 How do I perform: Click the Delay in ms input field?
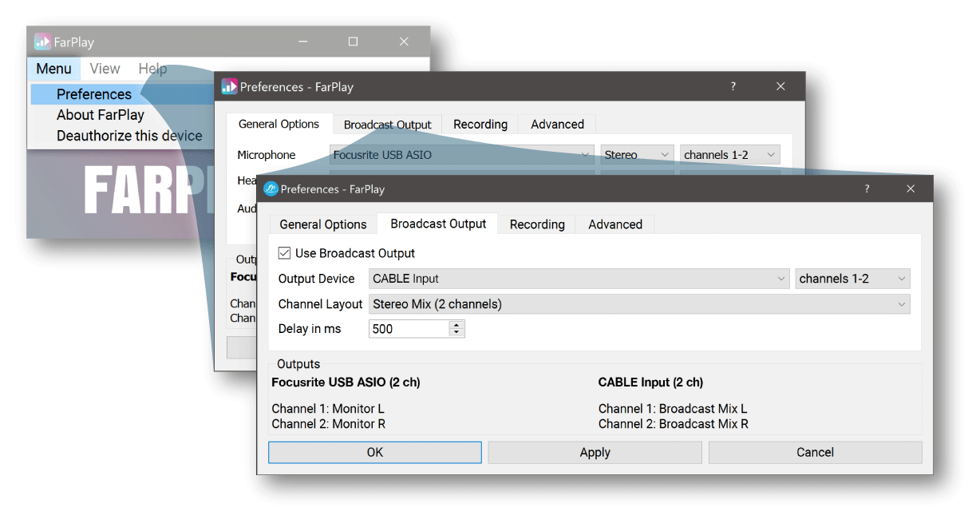coord(409,329)
